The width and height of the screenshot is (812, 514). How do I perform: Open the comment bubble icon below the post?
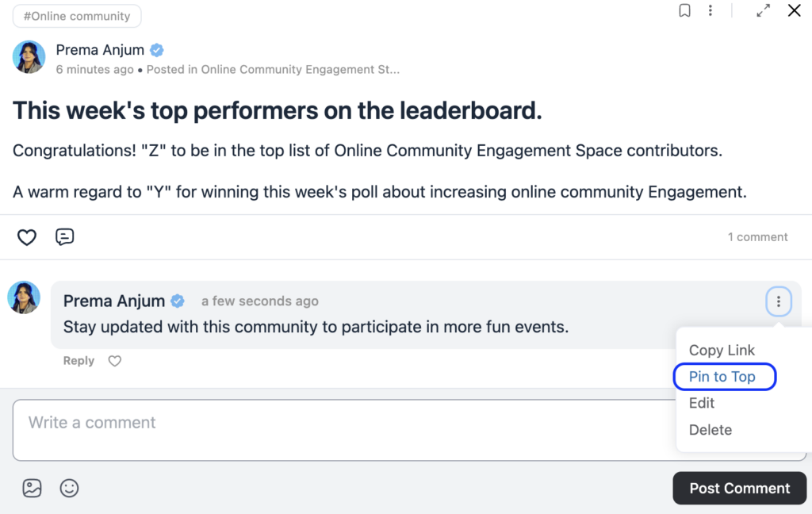tap(64, 236)
